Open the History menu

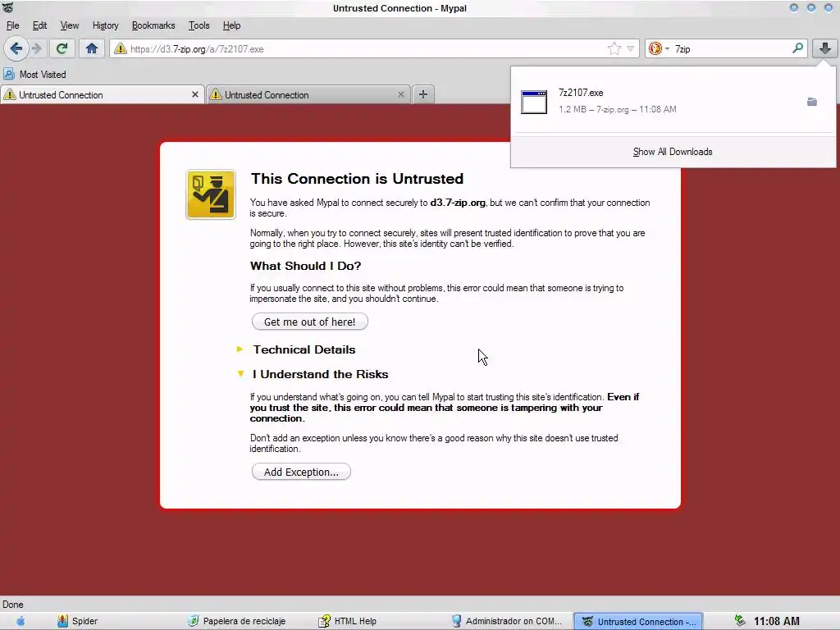[x=105, y=25]
